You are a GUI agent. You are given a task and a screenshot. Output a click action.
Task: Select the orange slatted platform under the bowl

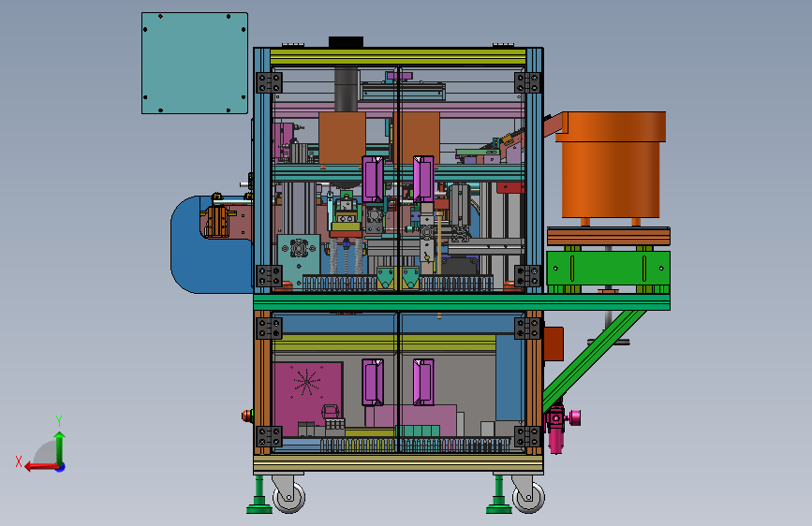(609, 237)
